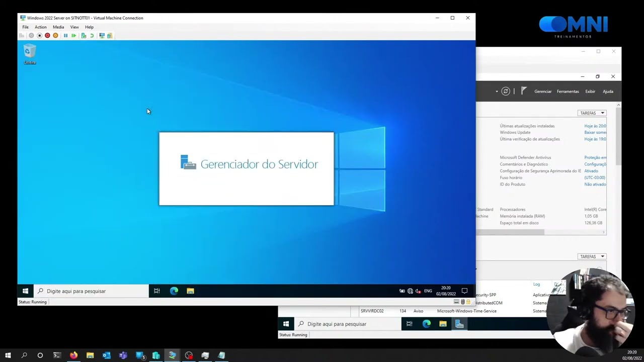Image resolution: width=644 pixels, height=362 pixels.
Task: Pause the virtual machine
Action: click(x=65, y=36)
